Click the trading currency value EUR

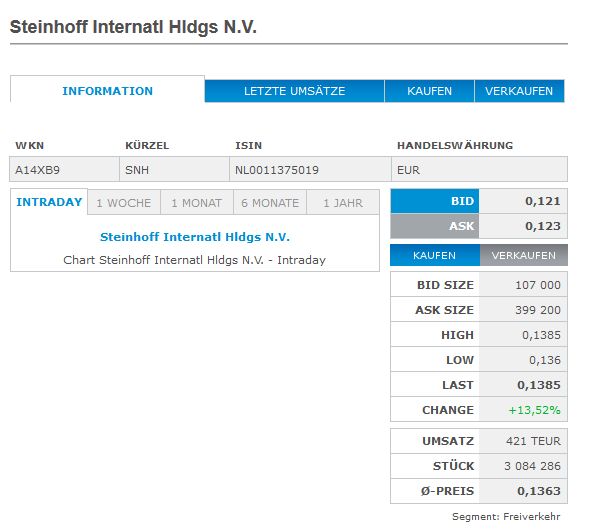(x=408, y=170)
